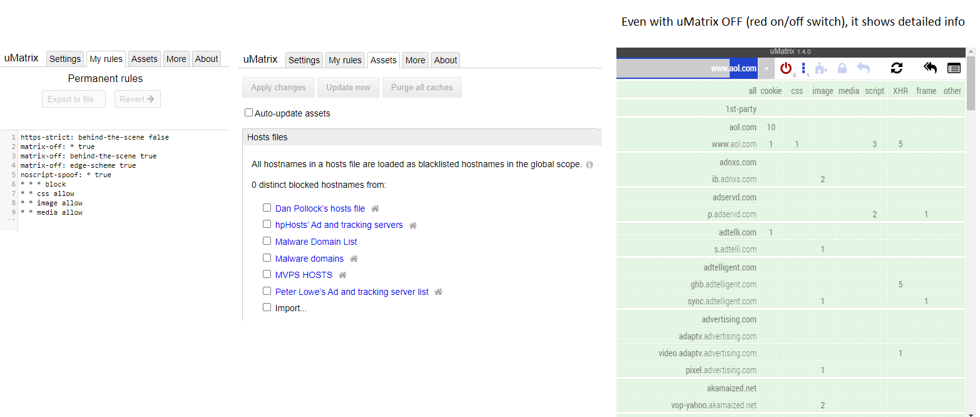Click the red uMatrix power switch

tap(785, 68)
